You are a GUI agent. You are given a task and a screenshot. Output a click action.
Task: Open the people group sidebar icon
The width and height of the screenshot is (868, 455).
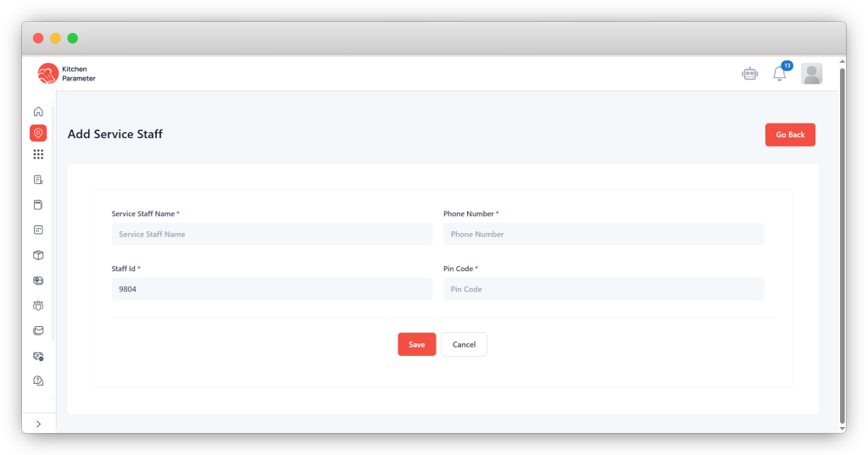(38, 305)
